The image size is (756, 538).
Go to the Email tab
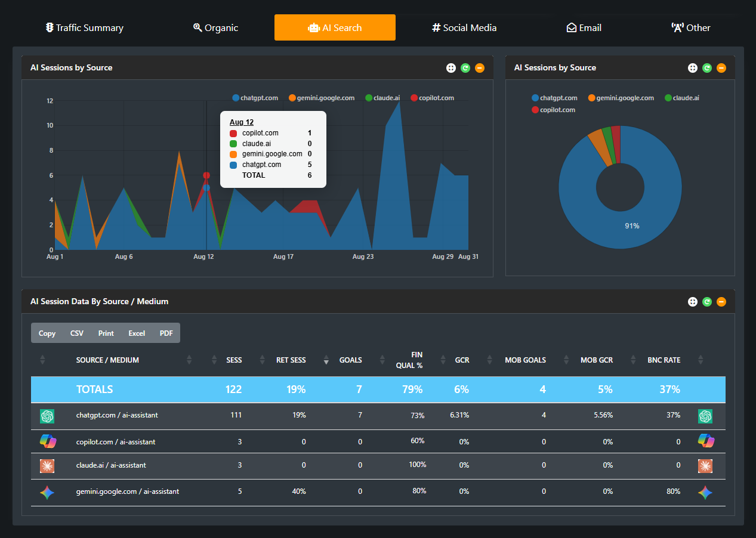(x=584, y=27)
